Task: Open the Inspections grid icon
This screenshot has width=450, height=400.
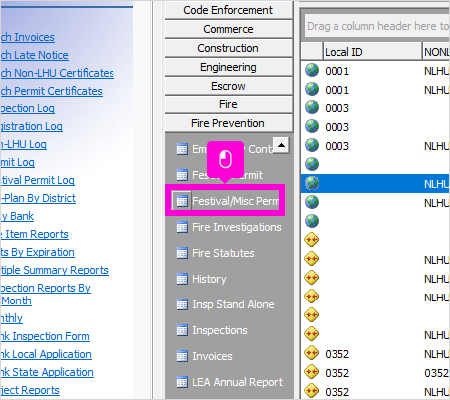Action: click(x=182, y=330)
